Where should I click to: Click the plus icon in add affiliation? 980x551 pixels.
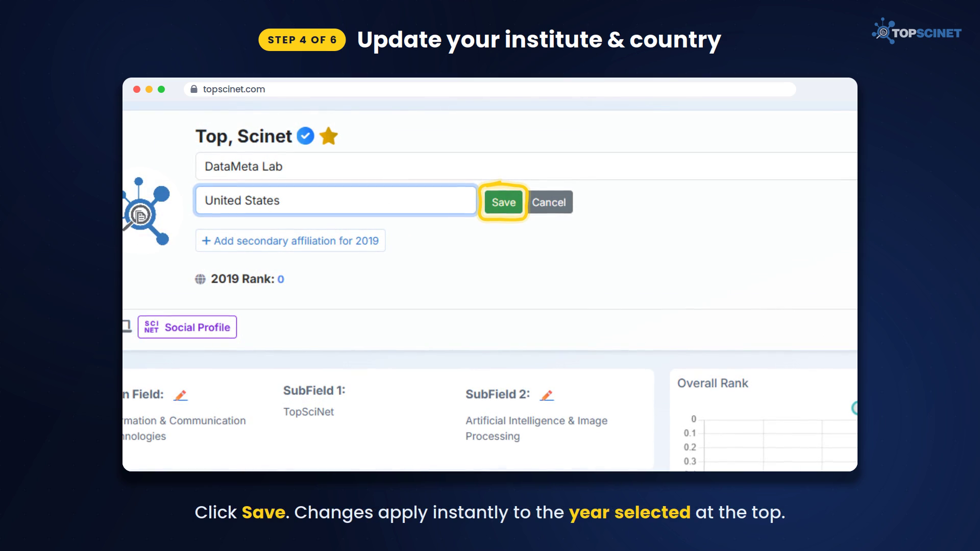pyautogui.click(x=206, y=241)
